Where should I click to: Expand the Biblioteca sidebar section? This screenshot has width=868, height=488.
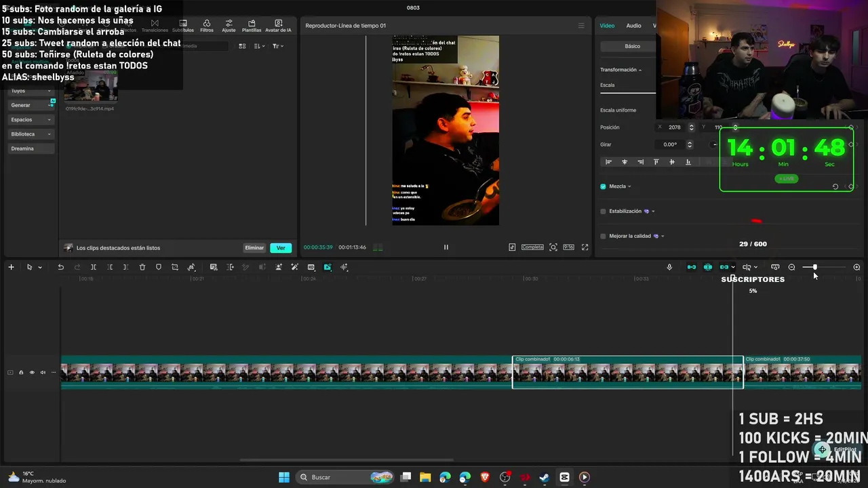[31, 134]
